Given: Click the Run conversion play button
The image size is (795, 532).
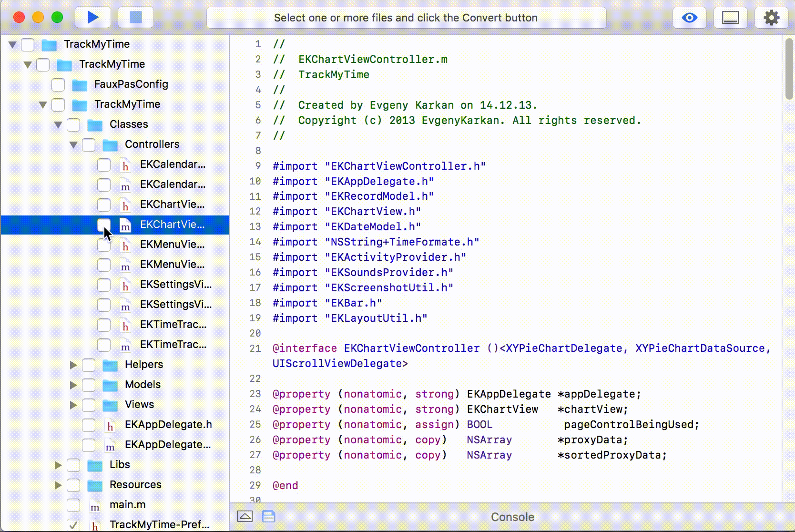Looking at the screenshot, I should [93, 17].
